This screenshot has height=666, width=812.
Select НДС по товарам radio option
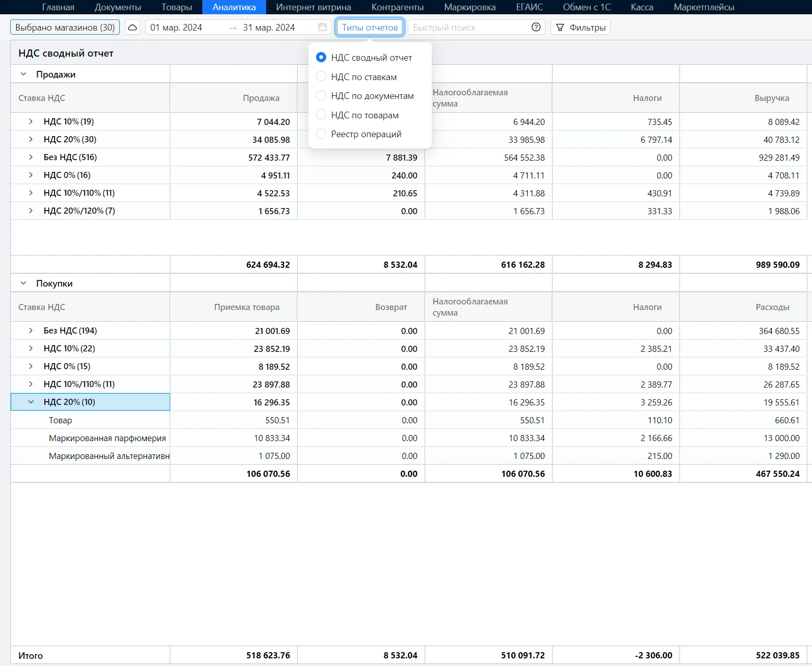point(321,115)
